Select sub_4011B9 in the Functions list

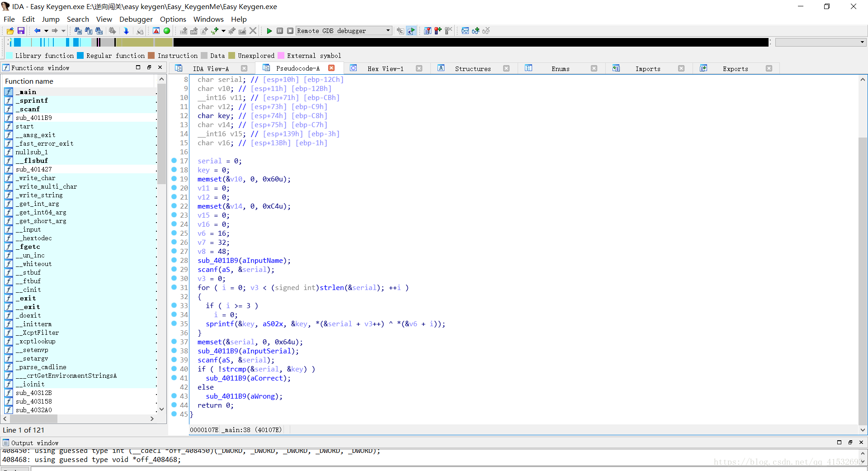80,118
